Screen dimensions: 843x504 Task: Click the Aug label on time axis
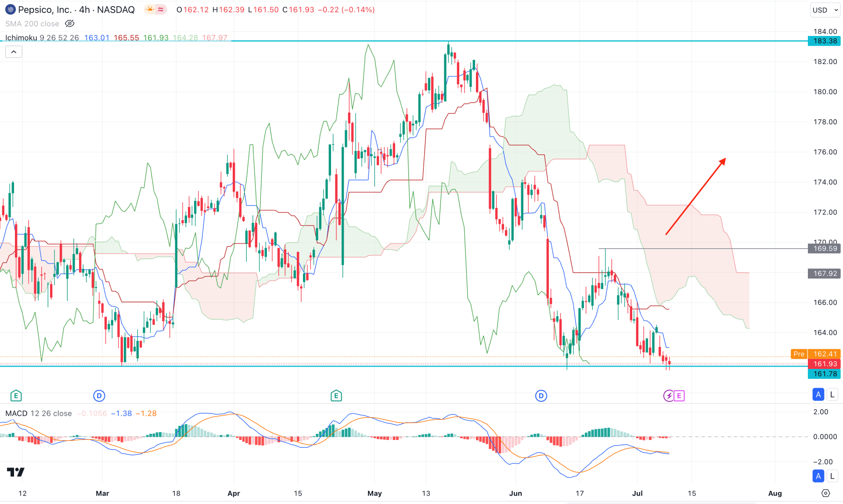pyautogui.click(x=775, y=493)
